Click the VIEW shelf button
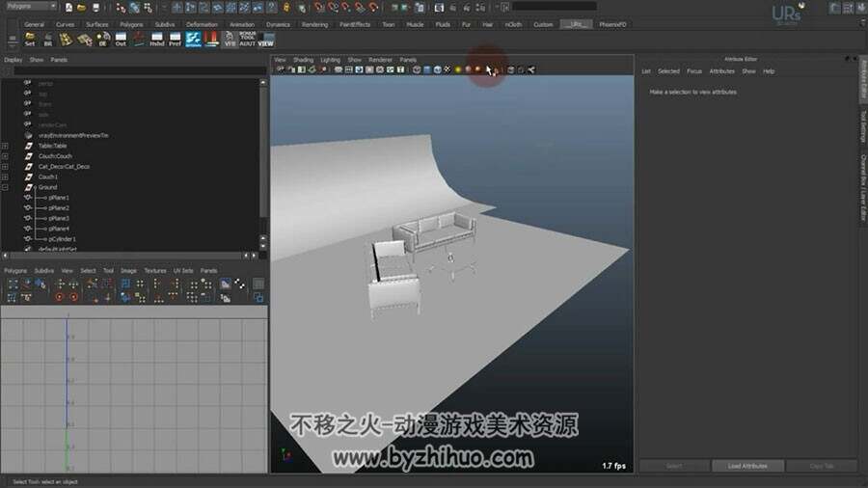 (x=266, y=40)
